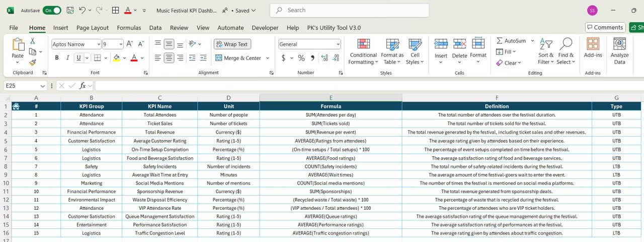Click Increase Decimal icon
This screenshot has width=644, height=242.
tap(326, 58)
